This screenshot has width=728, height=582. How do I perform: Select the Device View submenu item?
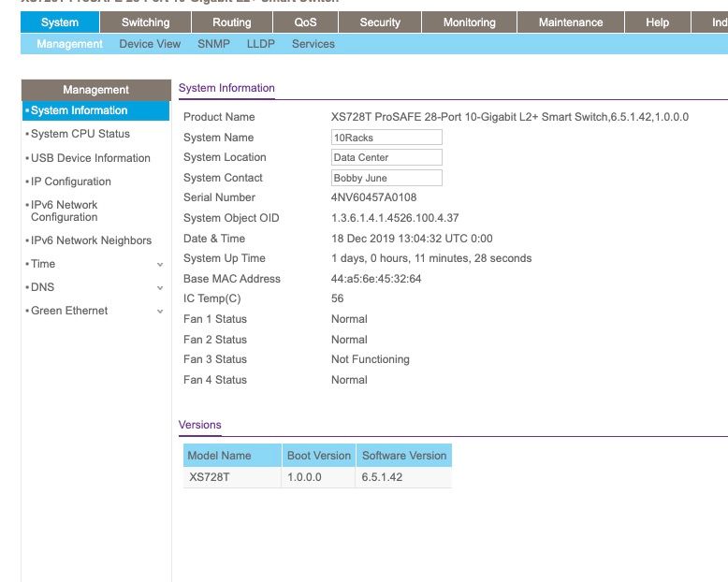[150, 44]
